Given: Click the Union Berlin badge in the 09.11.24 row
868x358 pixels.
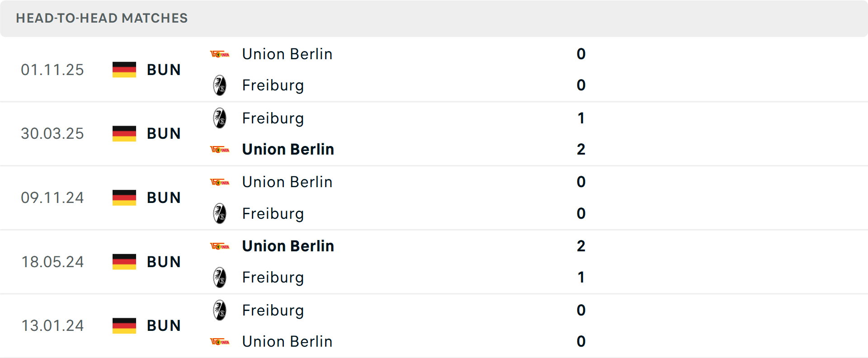Looking at the screenshot, I should (x=220, y=182).
